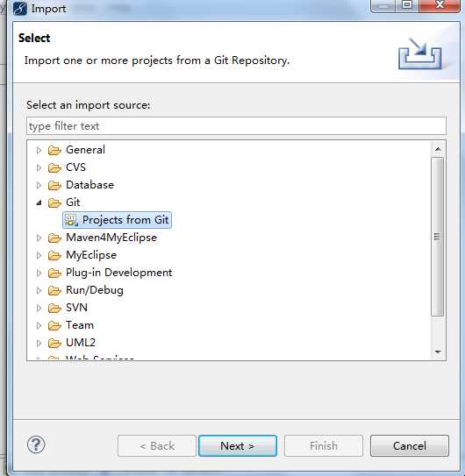Click the SVN folder icon
The width and height of the screenshot is (465, 476).
pyautogui.click(x=54, y=308)
